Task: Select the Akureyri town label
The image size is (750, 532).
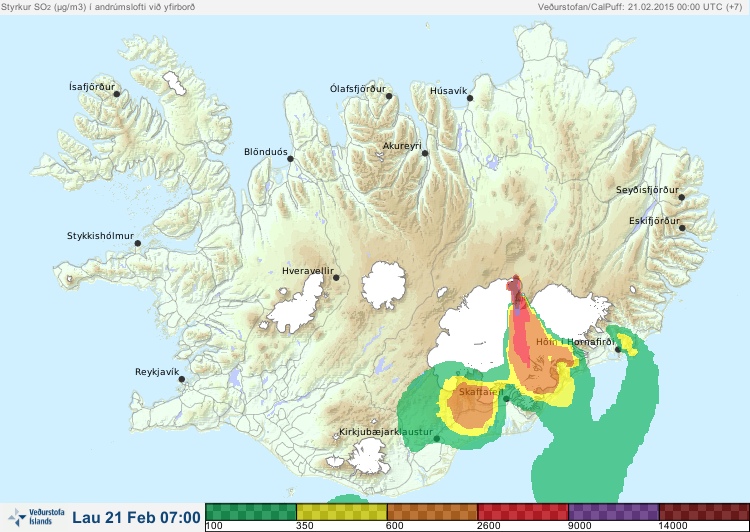Action: [x=402, y=146]
